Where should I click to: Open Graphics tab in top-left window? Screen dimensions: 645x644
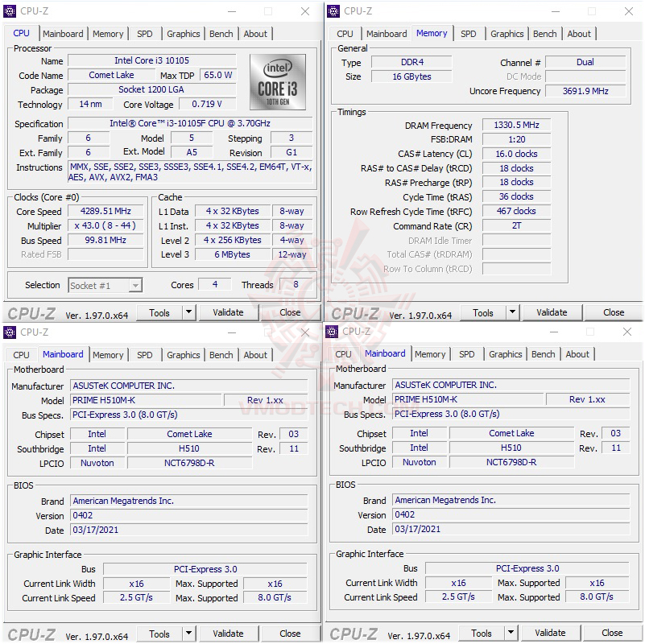click(x=183, y=34)
